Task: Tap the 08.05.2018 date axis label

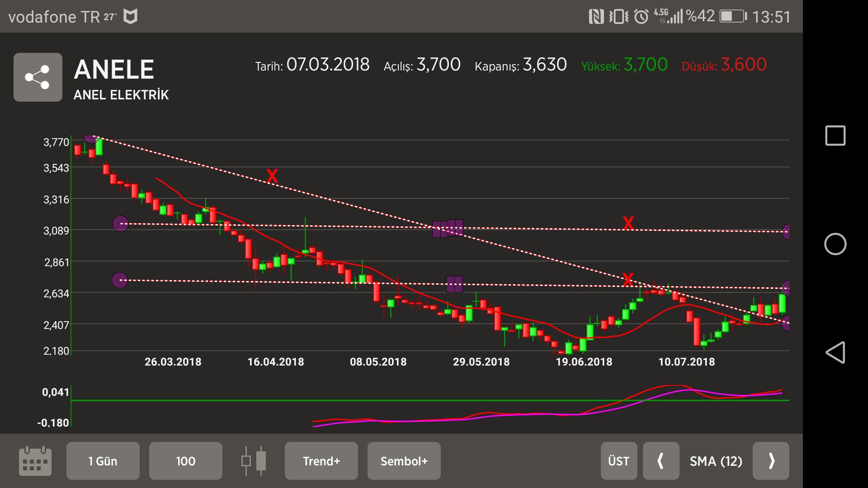Action: (x=378, y=362)
